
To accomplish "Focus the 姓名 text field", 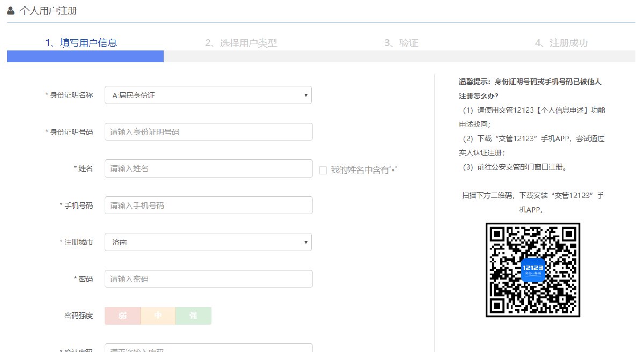I will coord(208,168).
